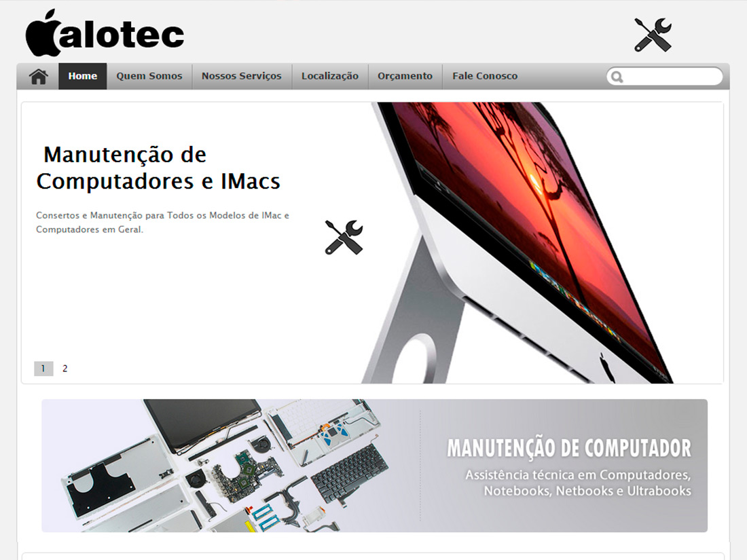Focus the search input field
This screenshot has width=747, height=560.
[665, 77]
